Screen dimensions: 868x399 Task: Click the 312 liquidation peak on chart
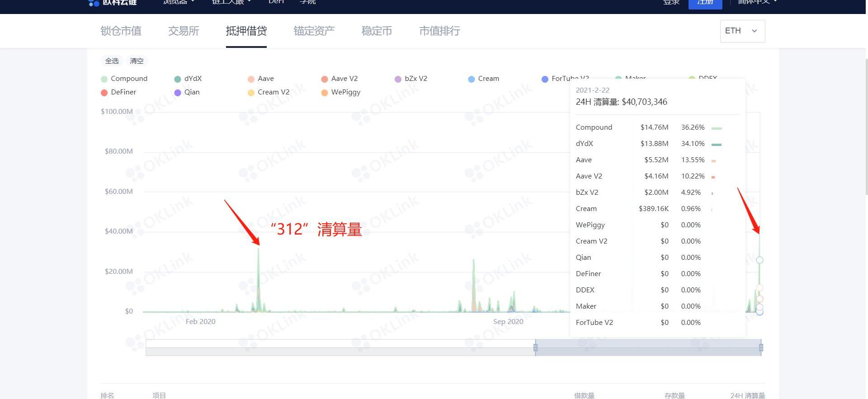[x=259, y=249]
